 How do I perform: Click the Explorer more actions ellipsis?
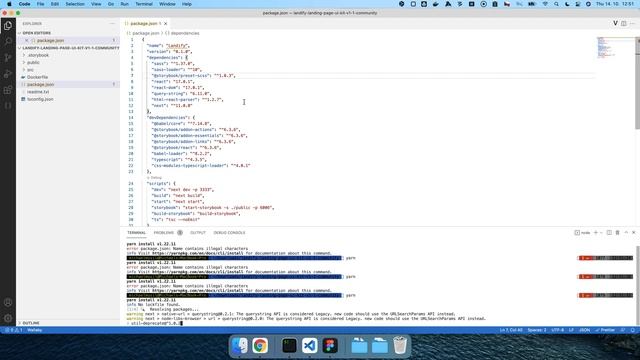coord(112,24)
